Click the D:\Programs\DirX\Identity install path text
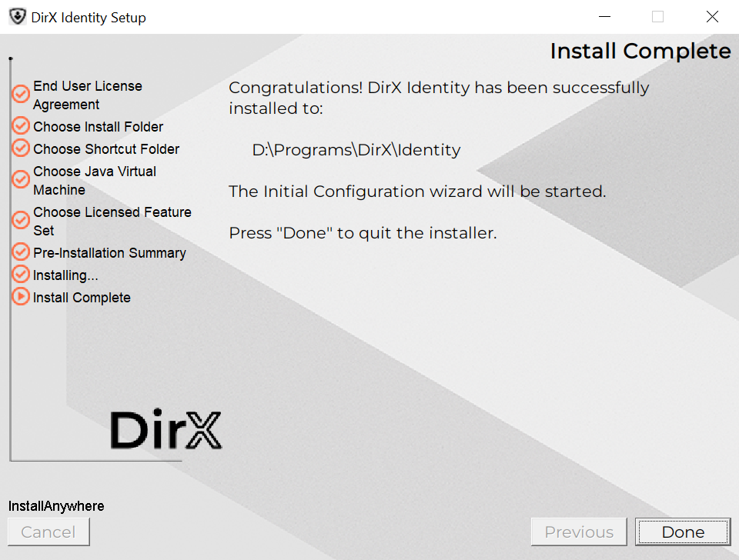The width and height of the screenshot is (739, 560). click(356, 150)
